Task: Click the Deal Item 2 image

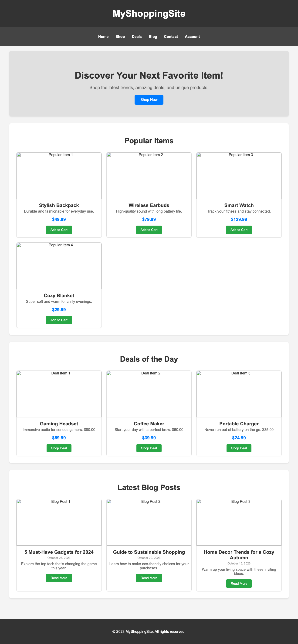Action: (x=149, y=394)
